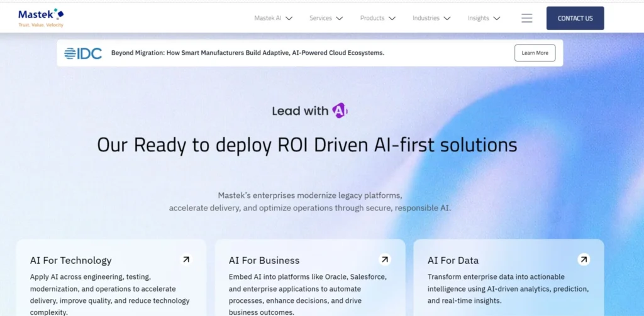The image size is (644, 316).
Task: Select the AI For Data card description
Action: [x=508, y=288]
